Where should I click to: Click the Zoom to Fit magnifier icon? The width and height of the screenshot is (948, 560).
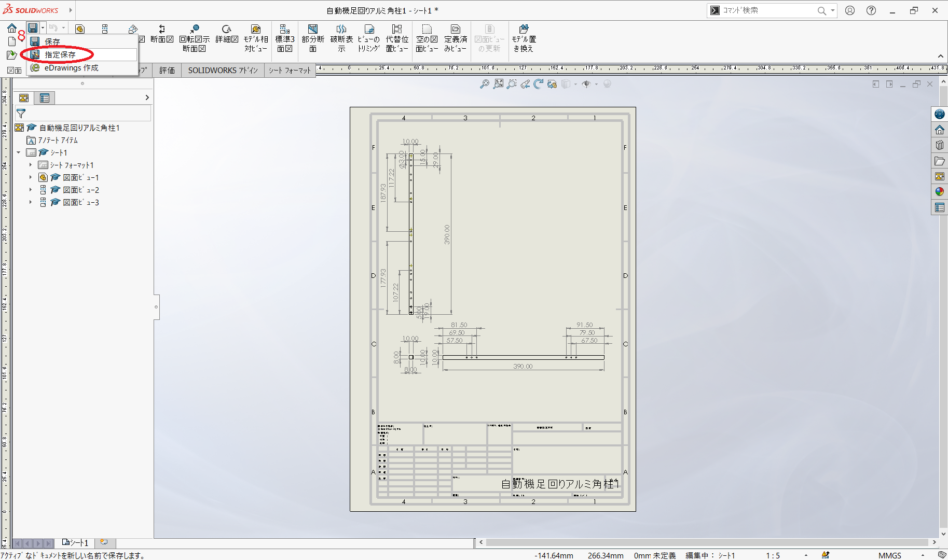tap(485, 84)
